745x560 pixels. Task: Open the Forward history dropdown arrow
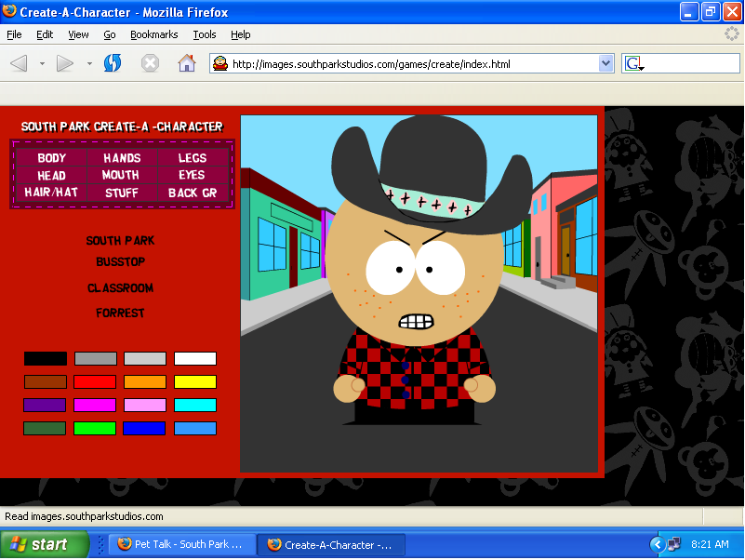(89, 63)
